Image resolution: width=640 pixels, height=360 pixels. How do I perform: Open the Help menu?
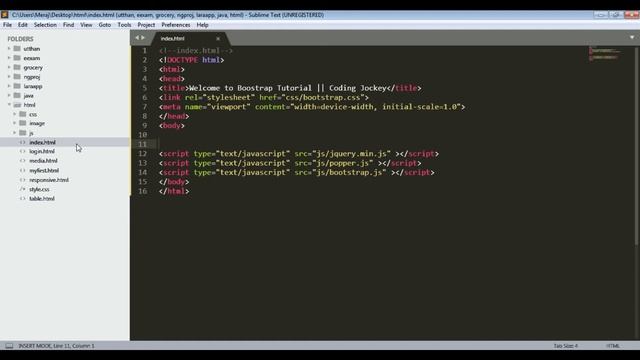(x=202, y=25)
